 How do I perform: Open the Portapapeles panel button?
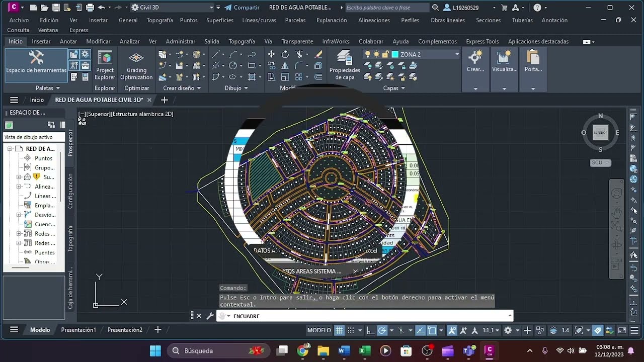click(x=533, y=69)
